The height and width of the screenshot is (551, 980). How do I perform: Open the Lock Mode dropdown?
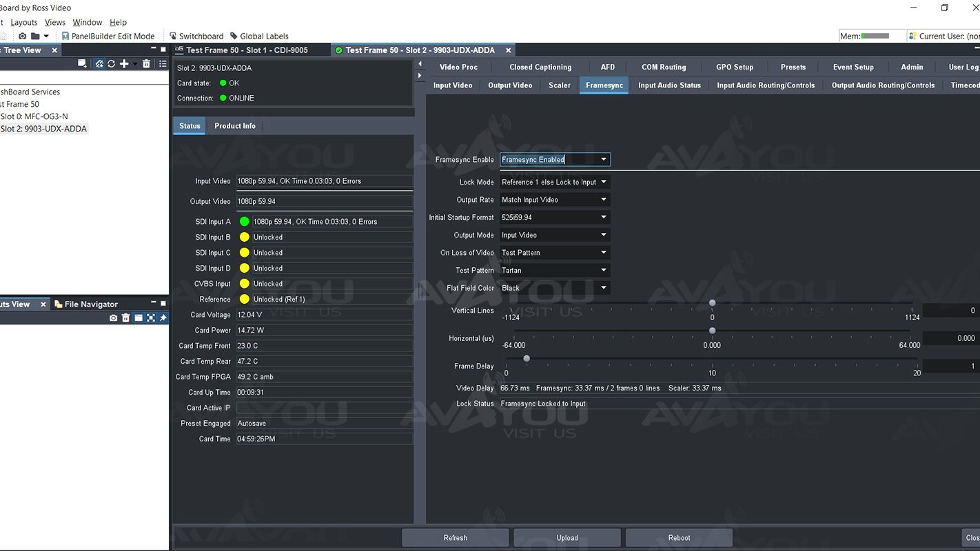tap(555, 183)
